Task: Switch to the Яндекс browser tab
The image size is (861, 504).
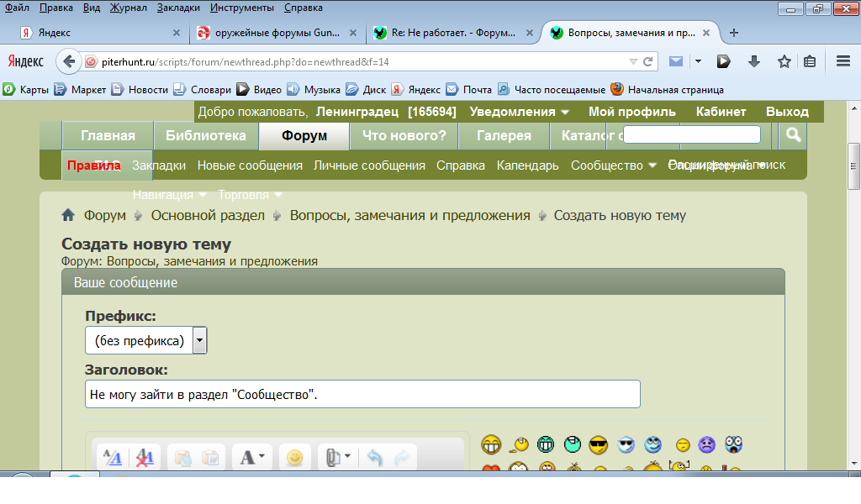Action: point(92,33)
